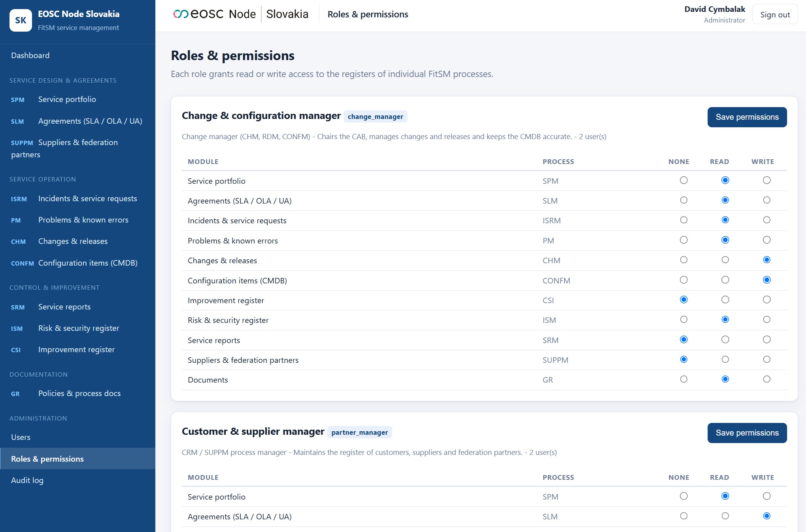Click the SK logo badge in sidebar
This screenshot has width=806, height=532.
[21, 20]
